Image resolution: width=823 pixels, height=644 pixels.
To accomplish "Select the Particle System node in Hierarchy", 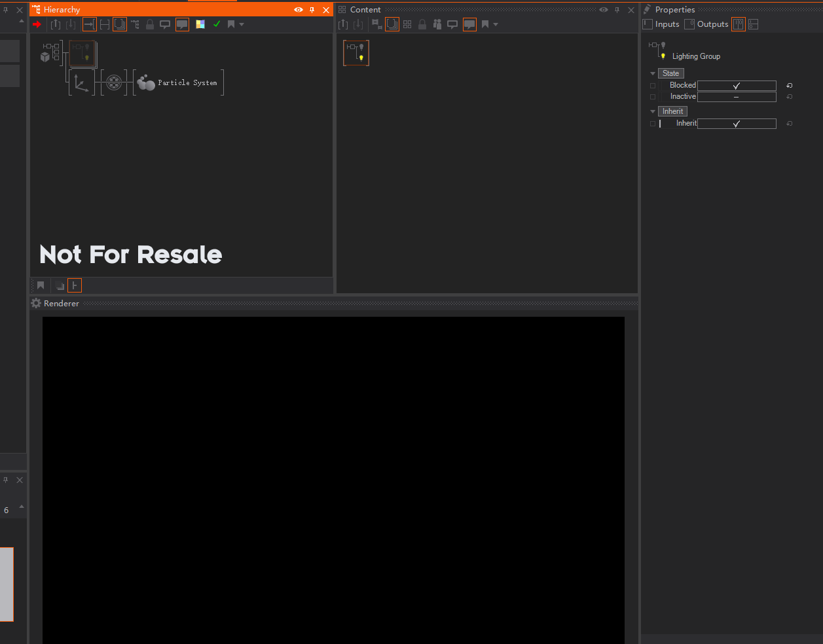I will click(179, 83).
